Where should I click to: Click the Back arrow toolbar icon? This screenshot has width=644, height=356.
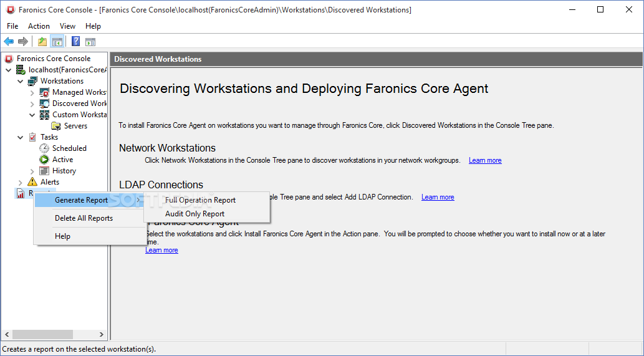pyautogui.click(x=9, y=42)
